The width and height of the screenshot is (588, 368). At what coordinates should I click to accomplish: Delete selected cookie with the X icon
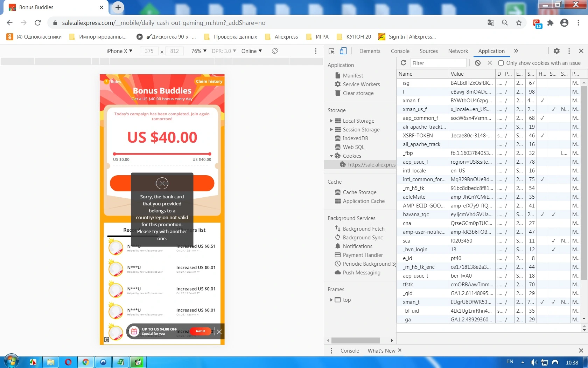(x=490, y=63)
